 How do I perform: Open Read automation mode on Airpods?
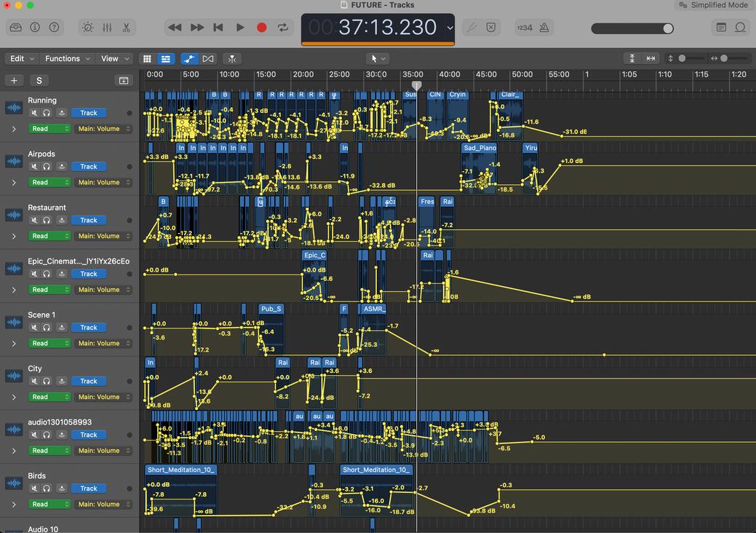point(50,182)
